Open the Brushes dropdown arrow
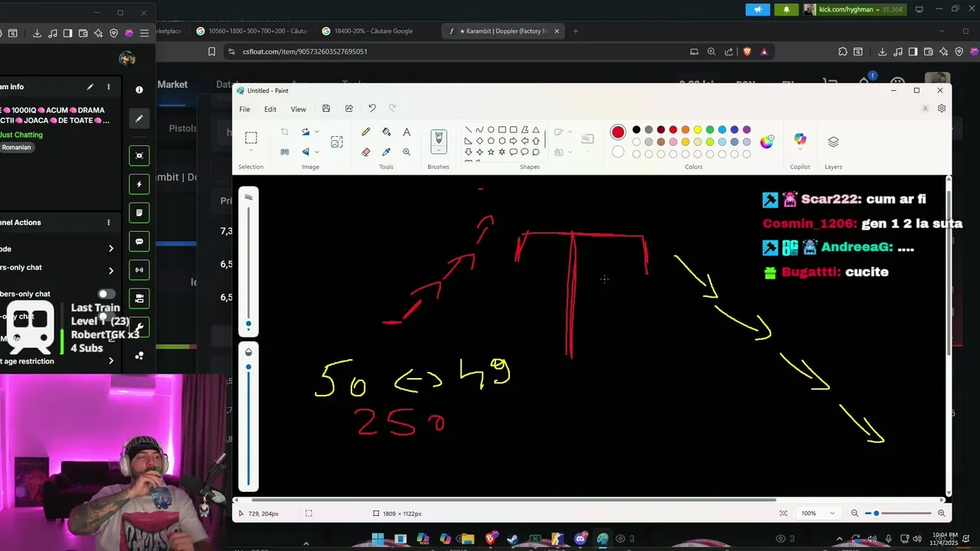Screen dimensions: 980x551 coord(439,151)
